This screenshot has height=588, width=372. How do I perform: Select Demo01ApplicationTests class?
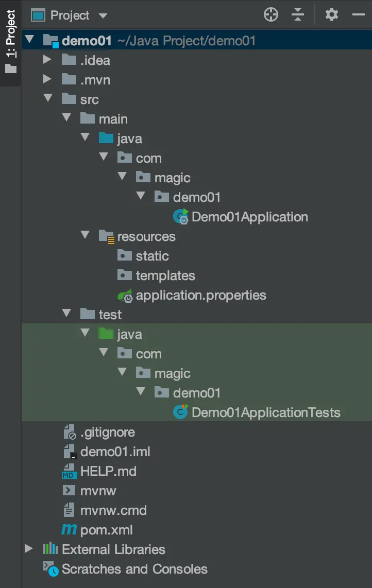coord(265,412)
